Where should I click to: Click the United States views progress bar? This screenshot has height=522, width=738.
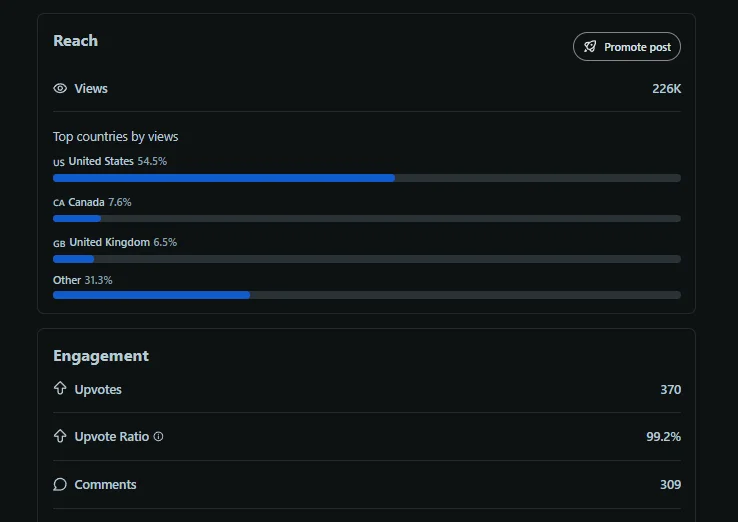[x=366, y=178]
